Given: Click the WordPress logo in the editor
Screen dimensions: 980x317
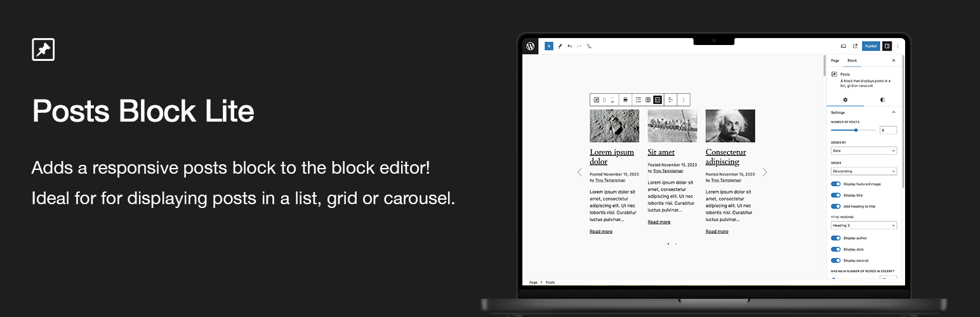Looking at the screenshot, I should coord(530,46).
